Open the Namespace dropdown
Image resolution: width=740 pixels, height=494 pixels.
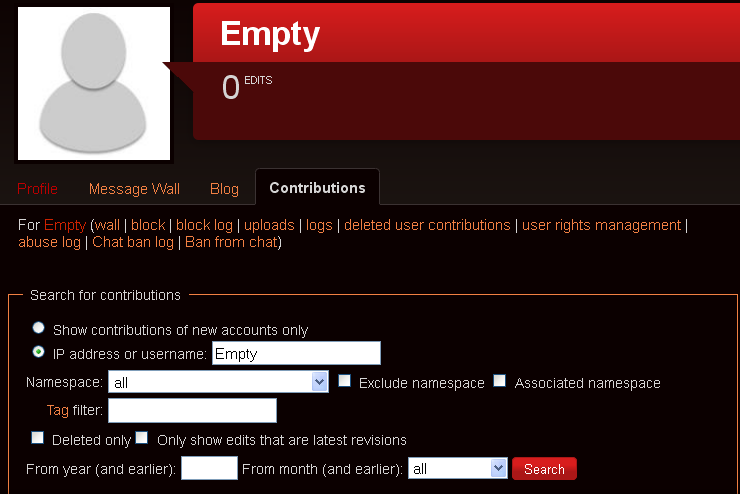pyautogui.click(x=219, y=382)
